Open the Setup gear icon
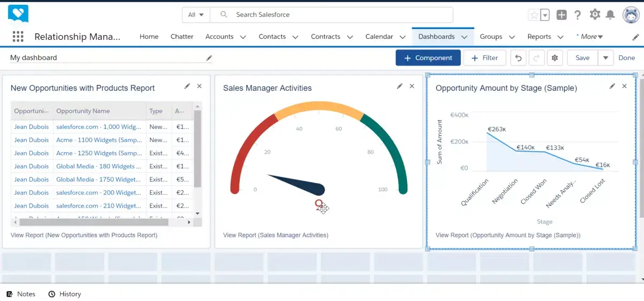This screenshot has height=301, width=644. tap(595, 15)
